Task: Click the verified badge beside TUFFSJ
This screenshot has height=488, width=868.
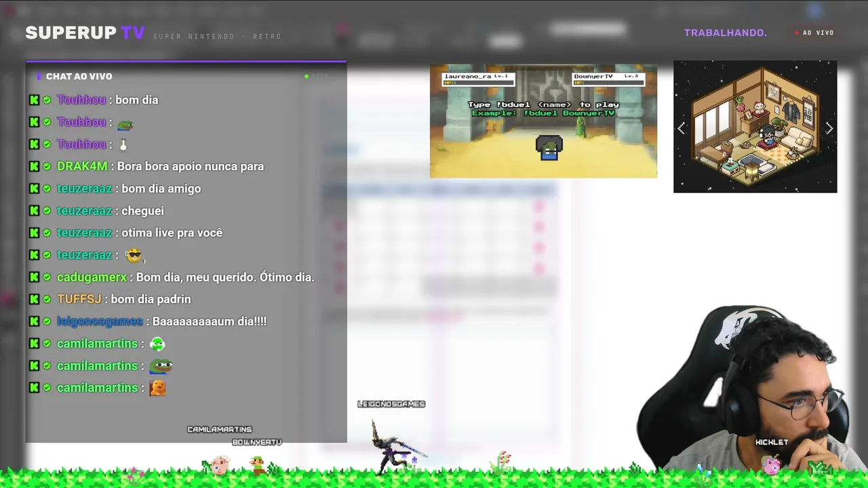Action: [x=47, y=299]
